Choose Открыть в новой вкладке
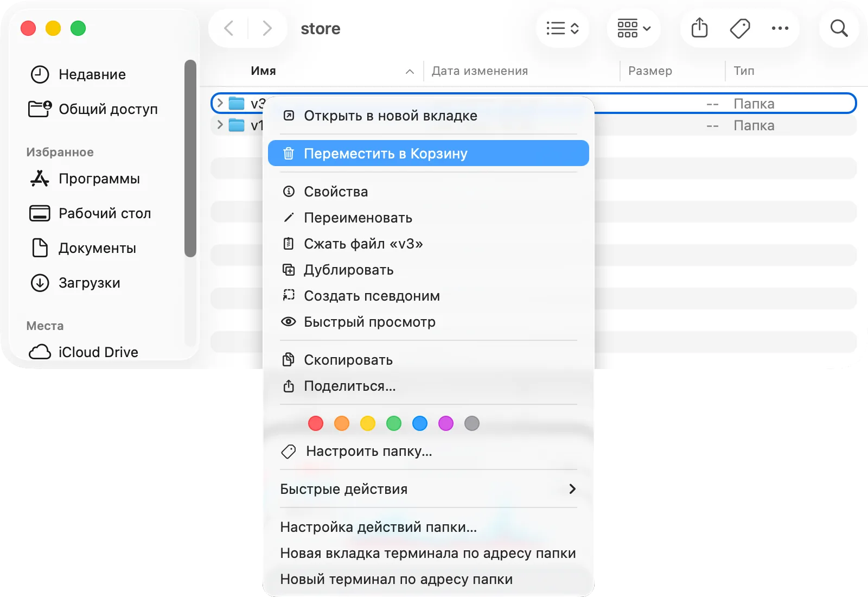 (429, 116)
